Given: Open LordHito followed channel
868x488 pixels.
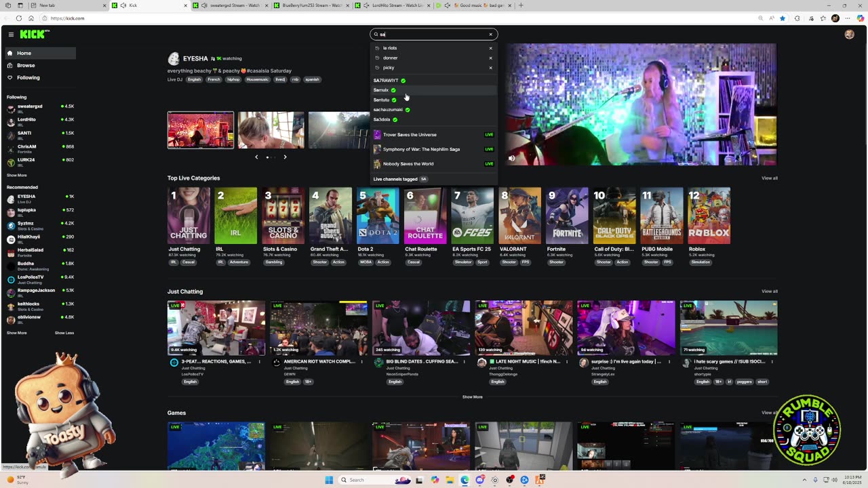Looking at the screenshot, I should (39, 121).
